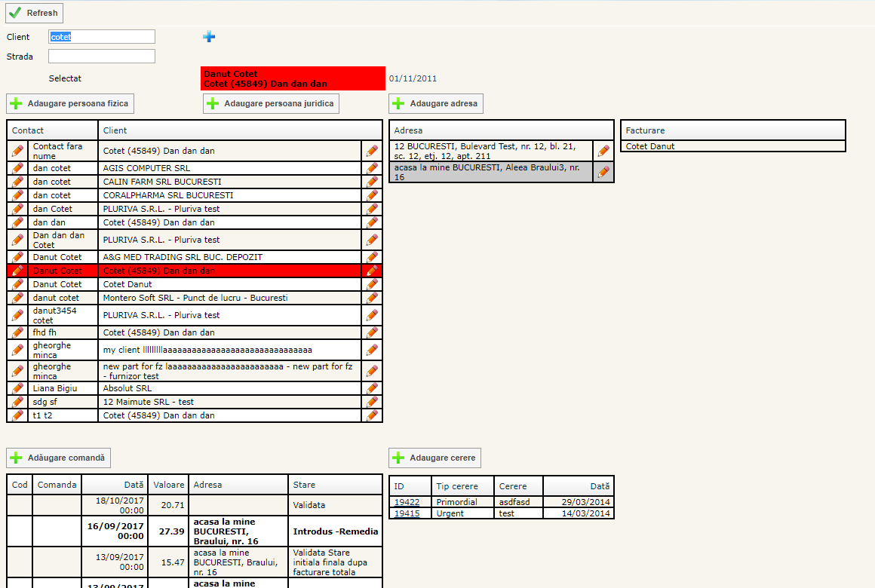The image size is (875, 588).
Task: Click right pencil on Montero Soft SRL row
Action: 372,298
